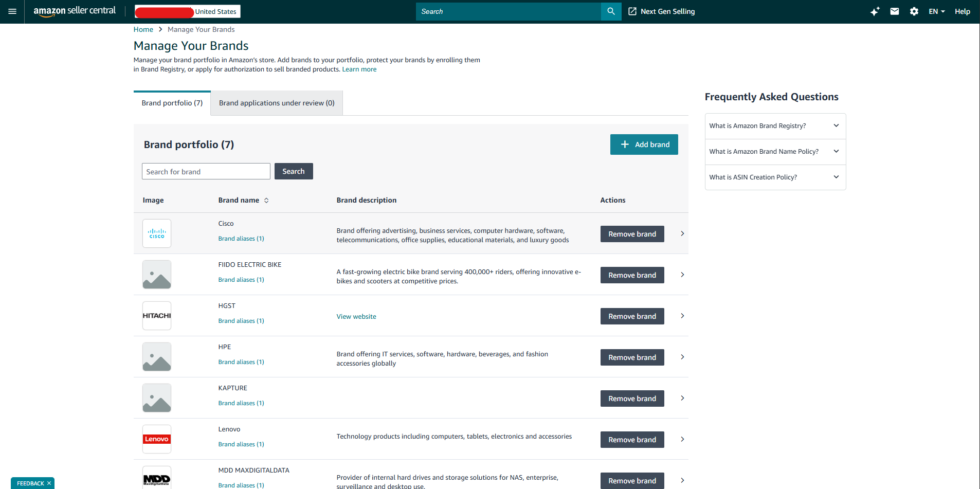Viewport: 980px width, 489px height.
Task: Open the settings gear icon
Action: click(914, 11)
